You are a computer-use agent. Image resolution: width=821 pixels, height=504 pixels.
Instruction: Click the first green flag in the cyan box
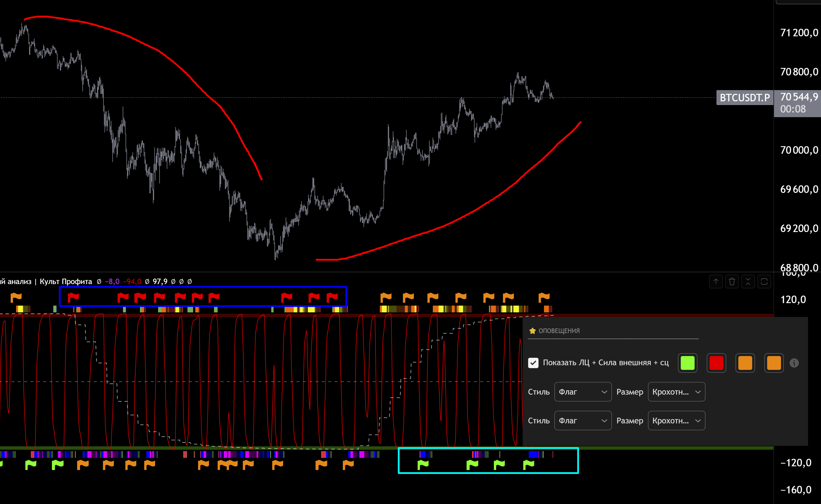click(x=423, y=464)
